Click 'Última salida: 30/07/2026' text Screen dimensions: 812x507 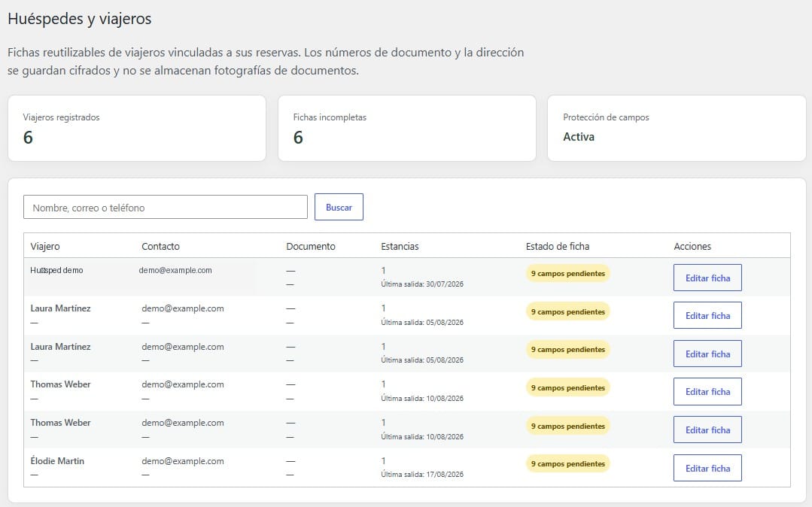[x=422, y=284]
